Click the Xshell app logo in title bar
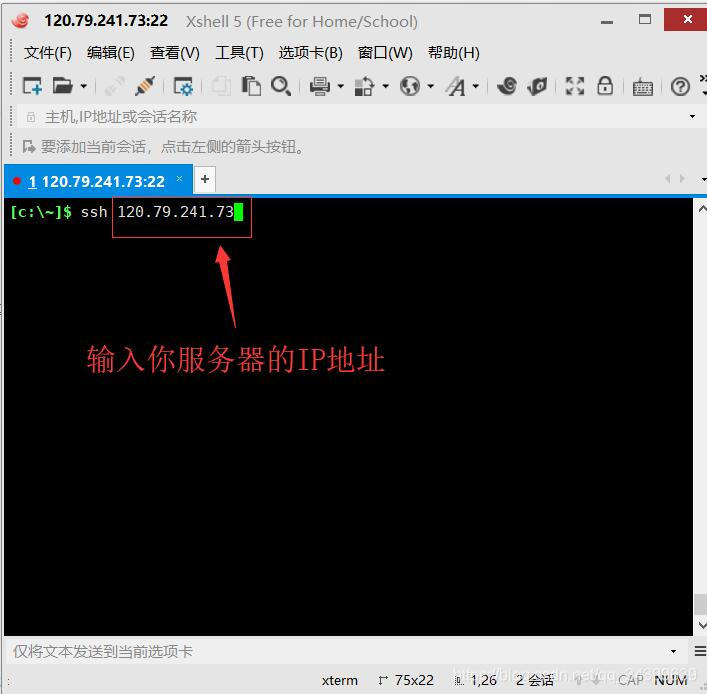This screenshot has width=707, height=694. tap(21, 20)
